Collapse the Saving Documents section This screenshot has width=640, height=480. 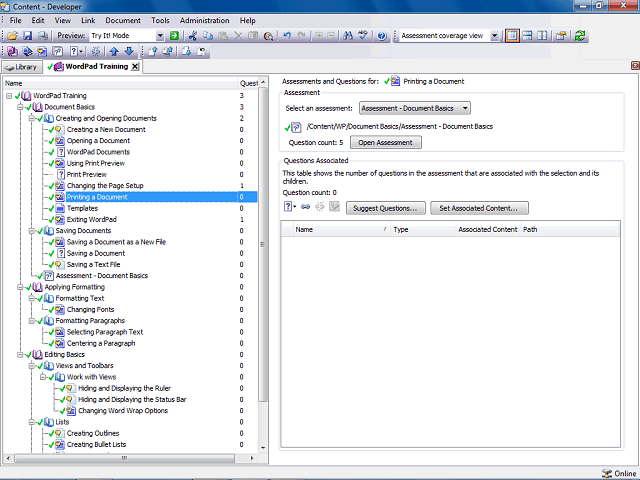pyautogui.click(x=31, y=231)
